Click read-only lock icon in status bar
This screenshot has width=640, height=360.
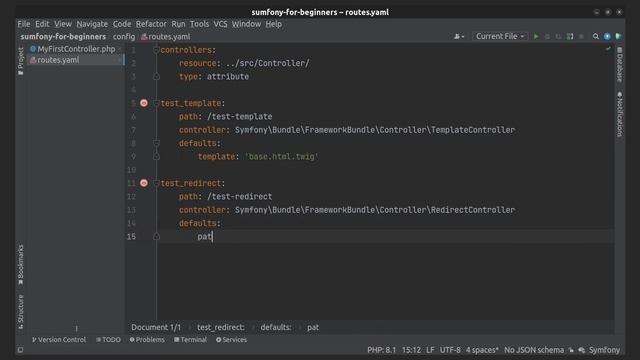tap(571, 350)
